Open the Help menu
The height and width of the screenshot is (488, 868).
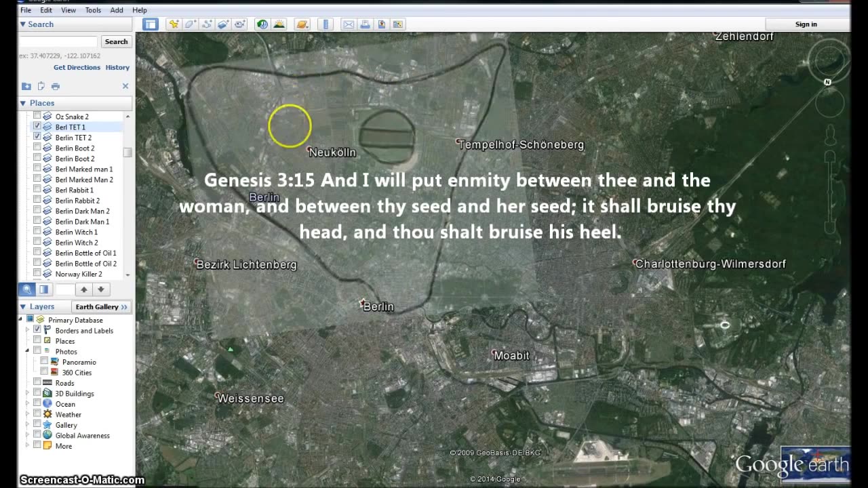pyautogui.click(x=140, y=10)
